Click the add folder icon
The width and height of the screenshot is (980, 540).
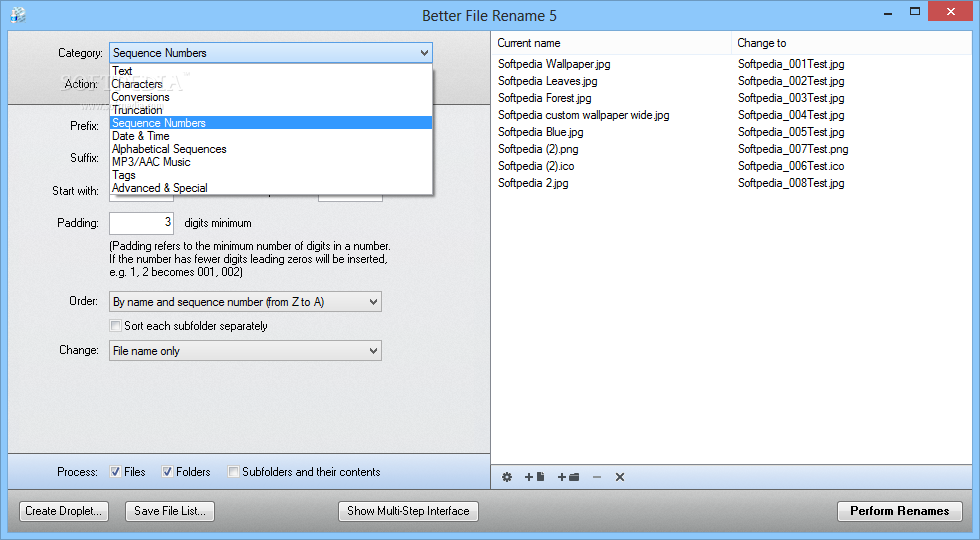pyautogui.click(x=569, y=477)
